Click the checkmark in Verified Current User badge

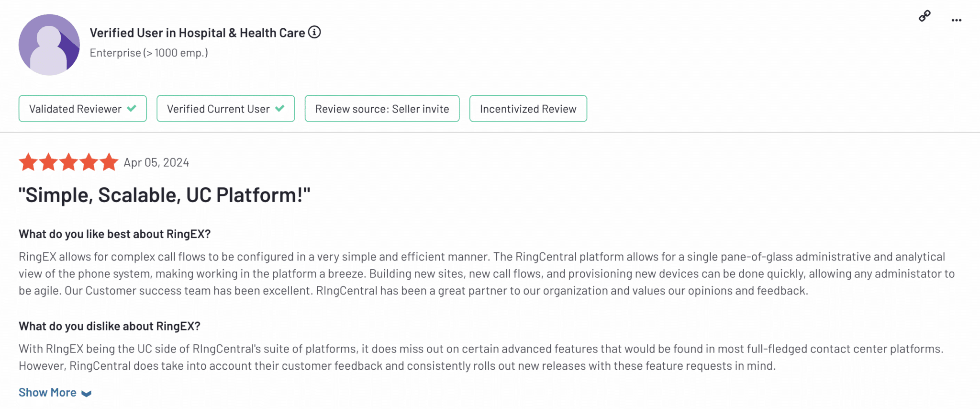280,108
